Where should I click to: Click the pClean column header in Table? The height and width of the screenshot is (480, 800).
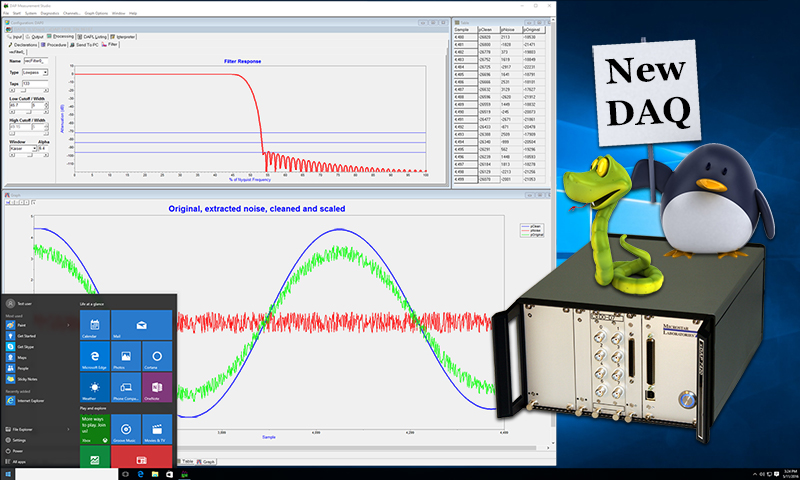(x=489, y=30)
